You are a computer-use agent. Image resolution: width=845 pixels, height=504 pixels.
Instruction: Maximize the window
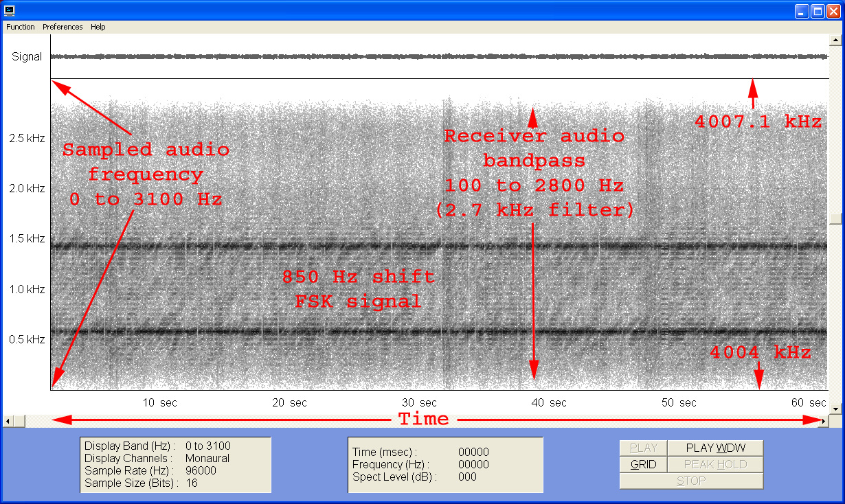(818, 11)
